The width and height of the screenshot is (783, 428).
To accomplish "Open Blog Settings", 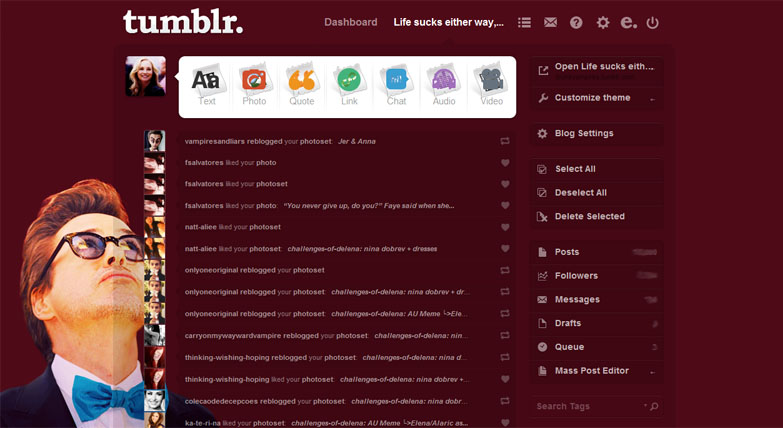I will [597, 133].
